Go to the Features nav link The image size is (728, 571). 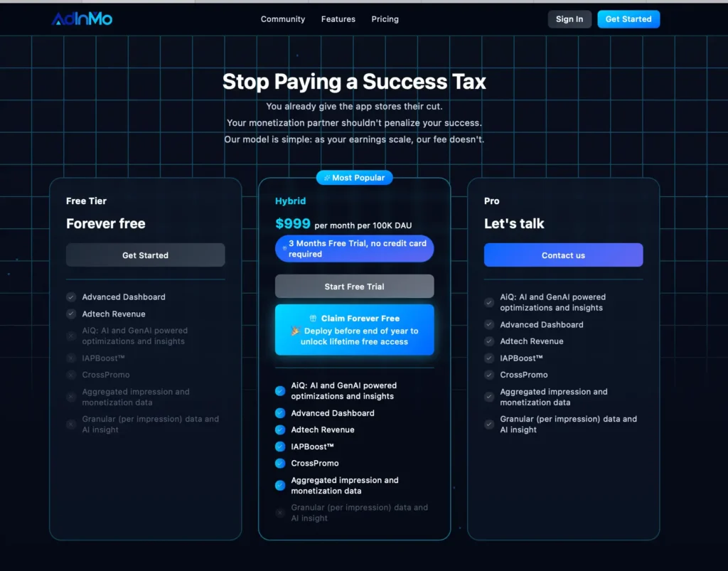[x=338, y=19]
